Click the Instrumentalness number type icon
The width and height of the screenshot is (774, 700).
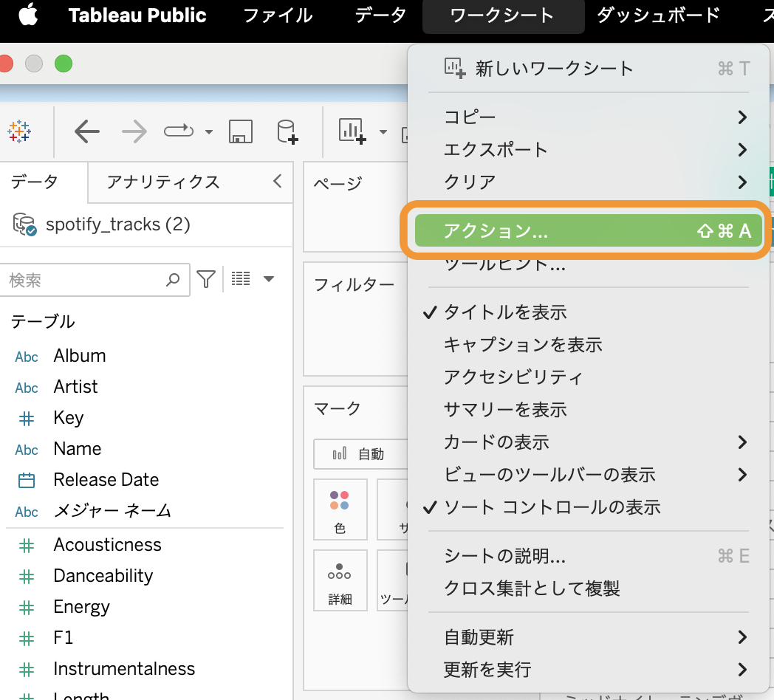(27, 670)
